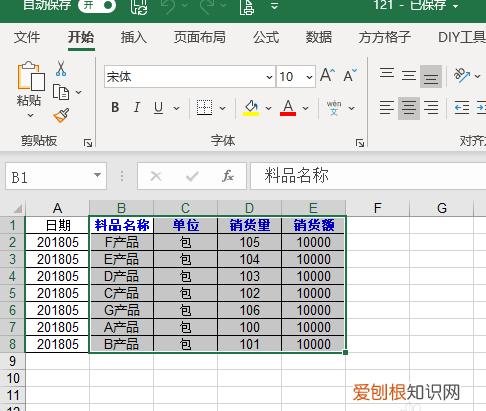Align cell text left
The width and height of the screenshot is (486, 411).
click(387, 108)
